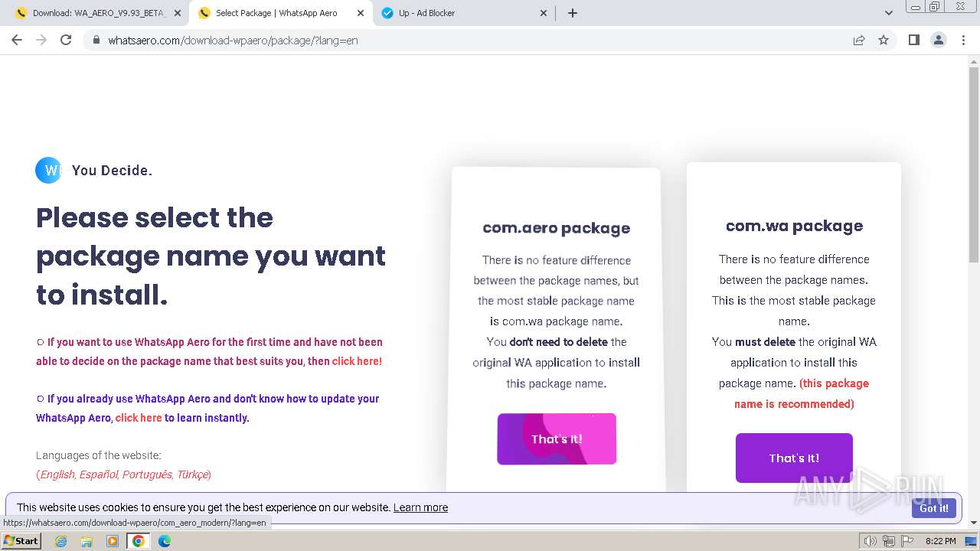980x551 pixels.
Task: Follow the first-time user 'click here!' link
Action: 357,361
